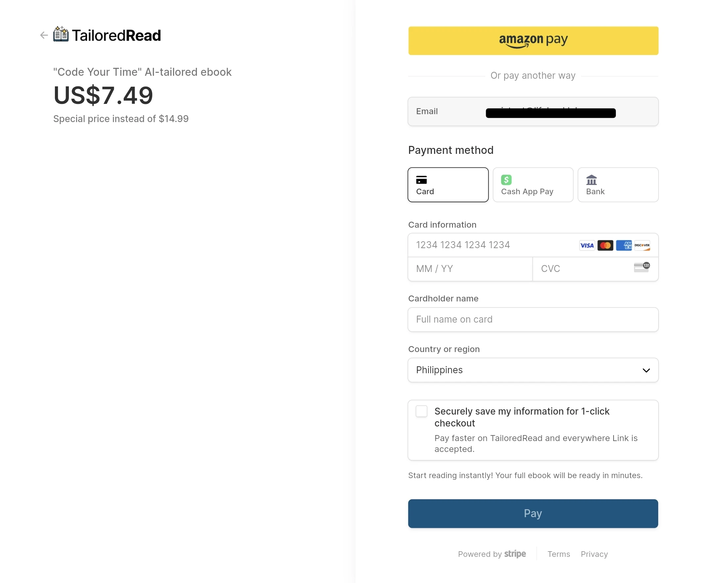Click the TailoredRead book logo icon

tap(61, 34)
